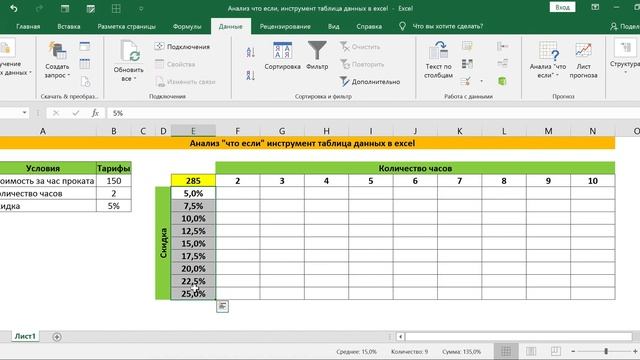The width and height of the screenshot is (640, 360).
Task: Select the cell with 25,0%
Action: pyautogui.click(x=193, y=293)
